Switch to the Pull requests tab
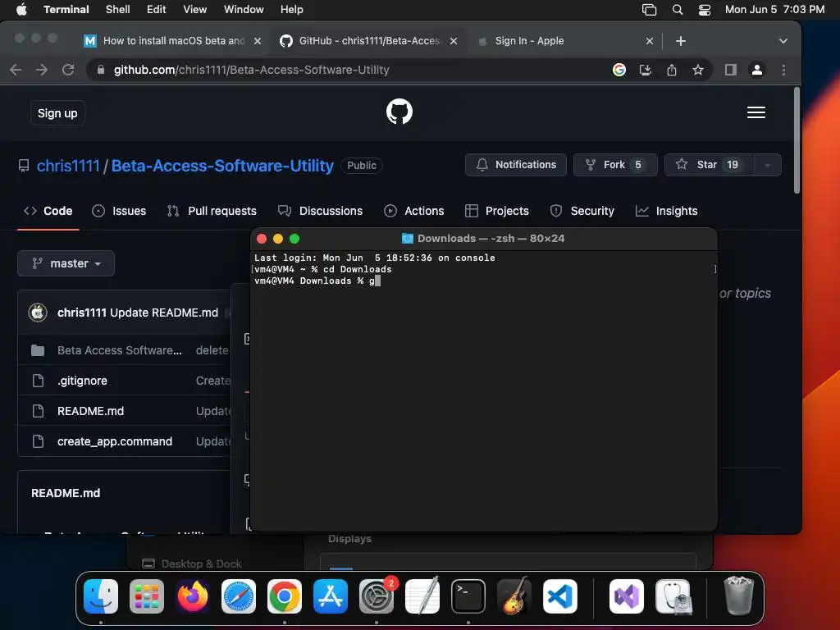The width and height of the screenshot is (840, 630). click(x=212, y=211)
